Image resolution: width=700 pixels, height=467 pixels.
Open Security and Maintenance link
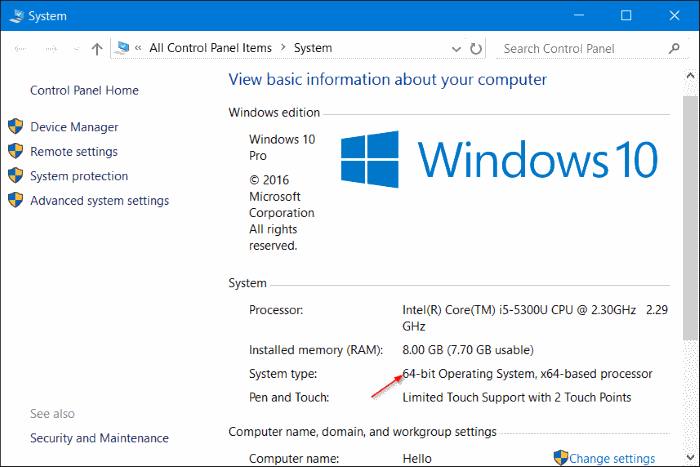[100, 438]
